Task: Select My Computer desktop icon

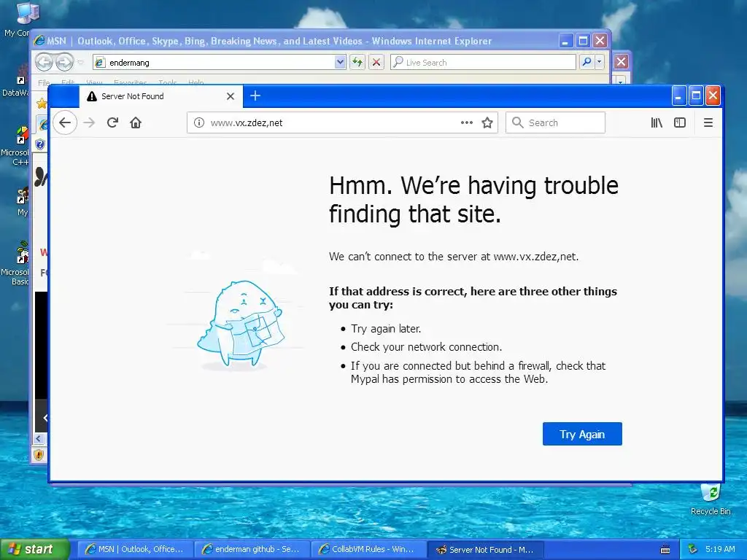Action: 18,19
